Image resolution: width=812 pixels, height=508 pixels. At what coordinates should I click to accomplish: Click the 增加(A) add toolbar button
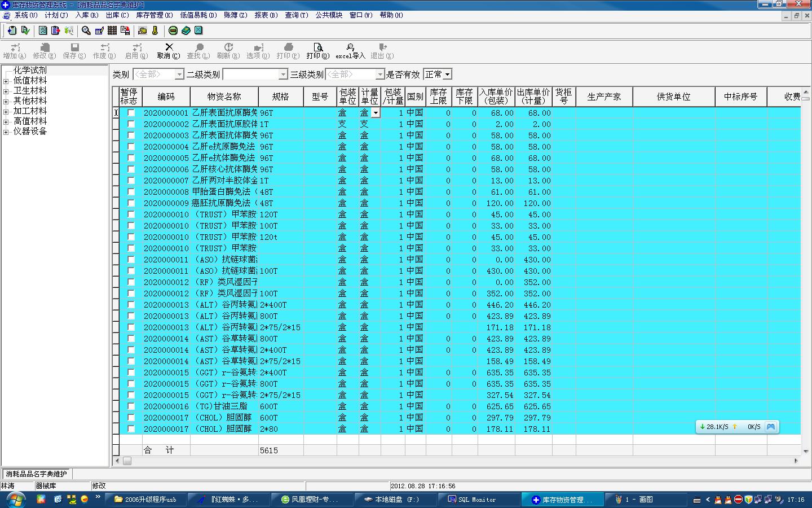click(15, 51)
